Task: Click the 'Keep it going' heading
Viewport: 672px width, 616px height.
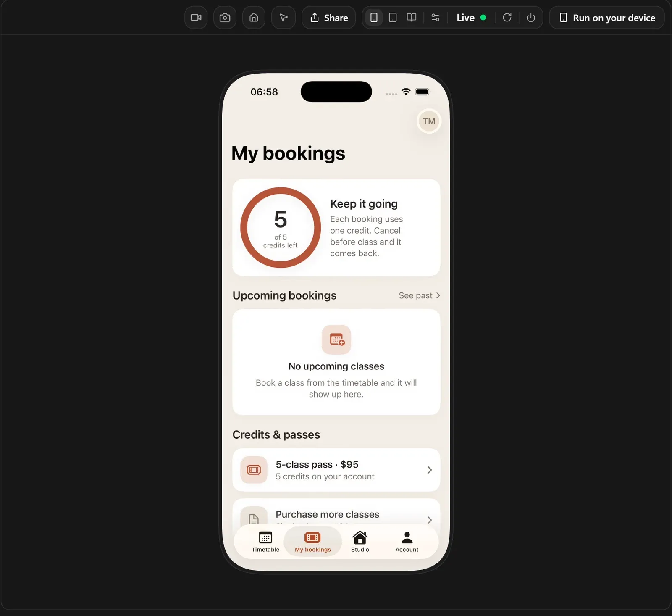Action: coord(364,204)
